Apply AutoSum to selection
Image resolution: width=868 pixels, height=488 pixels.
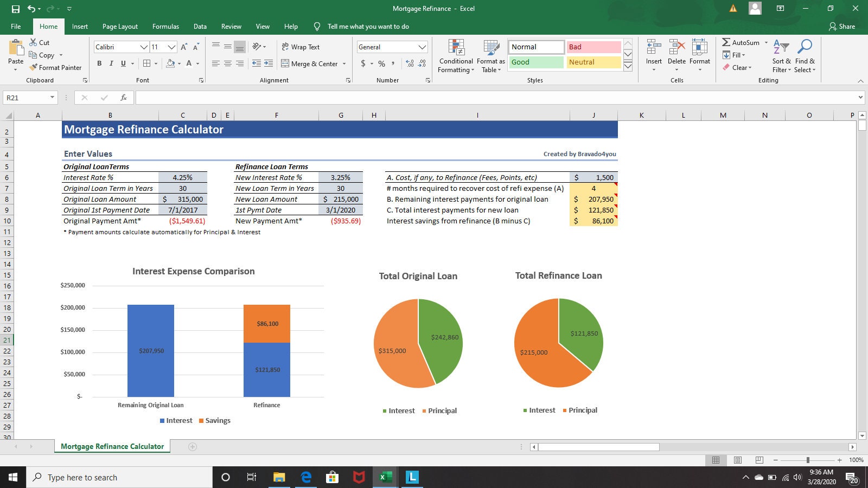tap(742, 42)
